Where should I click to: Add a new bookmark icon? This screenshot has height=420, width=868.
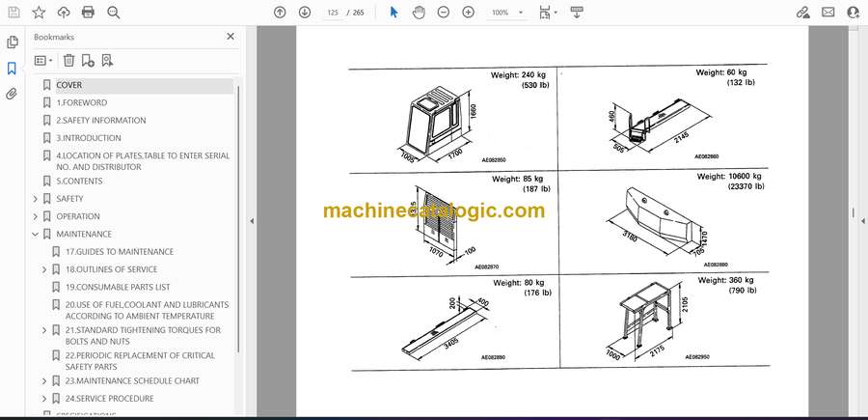point(88,61)
